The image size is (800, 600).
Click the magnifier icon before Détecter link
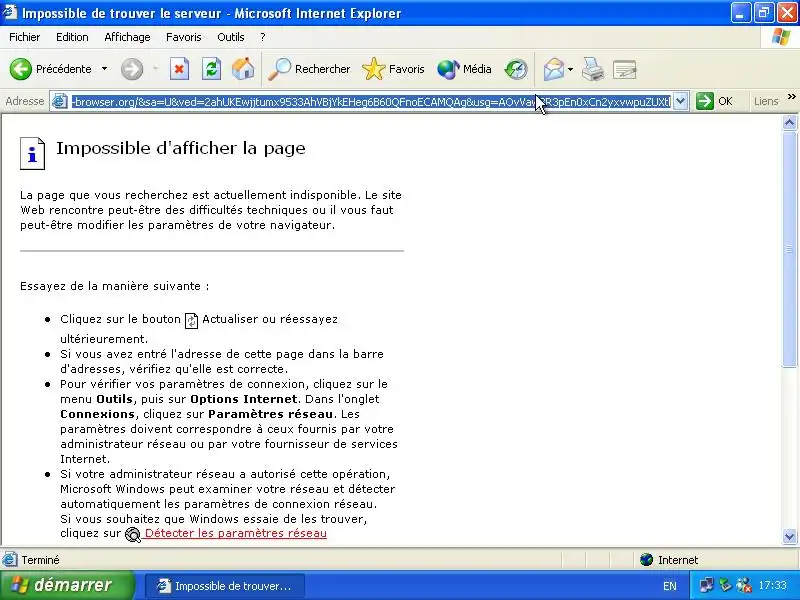(x=133, y=534)
